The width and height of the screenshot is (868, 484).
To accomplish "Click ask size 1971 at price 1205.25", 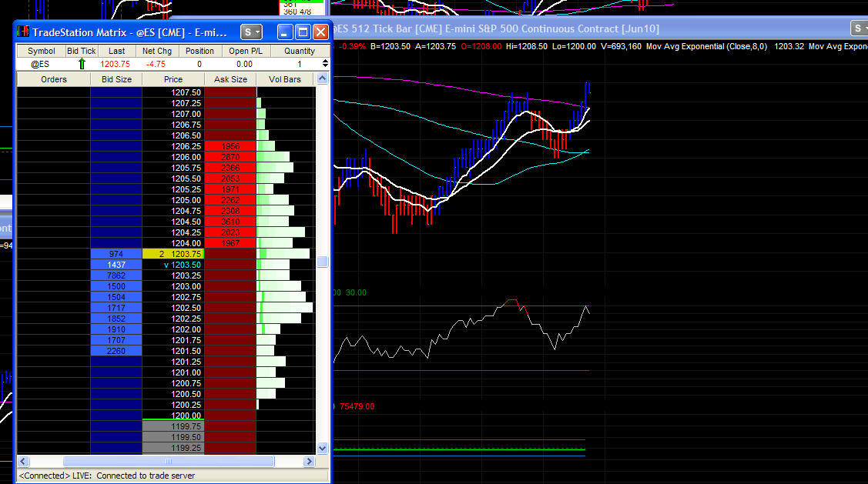I will pos(230,190).
